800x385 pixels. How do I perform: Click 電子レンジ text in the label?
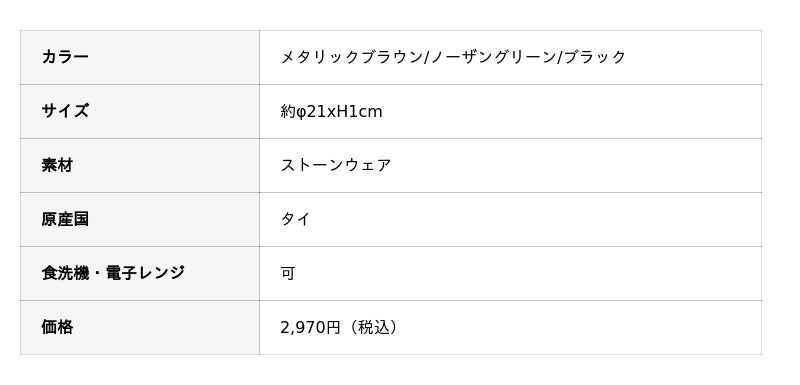[145, 273]
